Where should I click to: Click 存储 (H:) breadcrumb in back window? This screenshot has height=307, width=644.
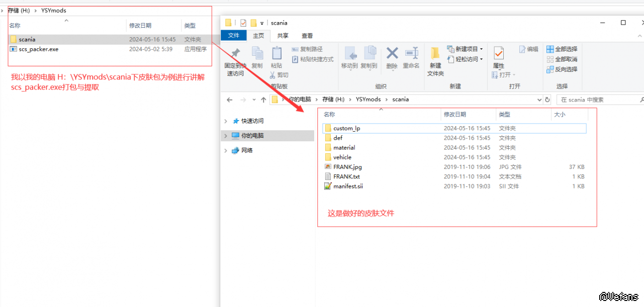point(20,10)
